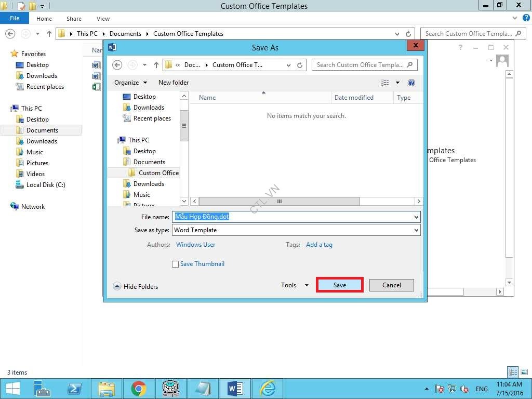Click the Help icon in the Save As dialog
This screenshot has height=399, width=532.
411,82
